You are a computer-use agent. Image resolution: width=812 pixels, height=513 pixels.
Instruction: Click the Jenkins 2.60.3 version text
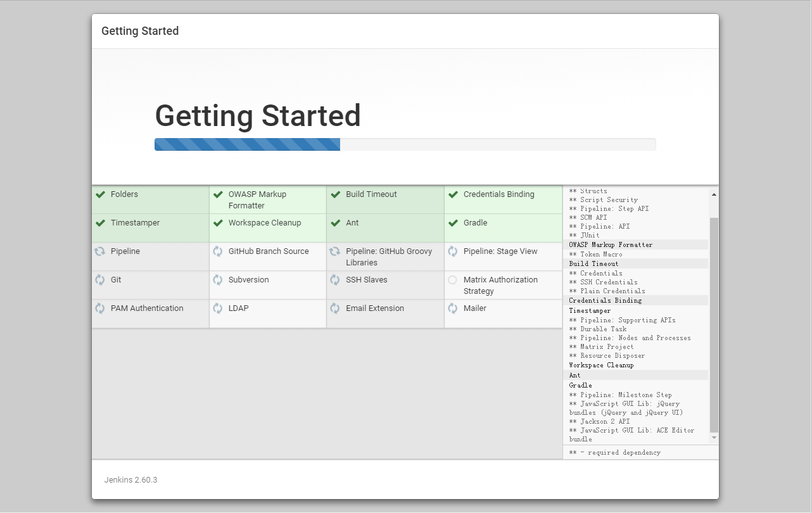click(x=130, y=480)
